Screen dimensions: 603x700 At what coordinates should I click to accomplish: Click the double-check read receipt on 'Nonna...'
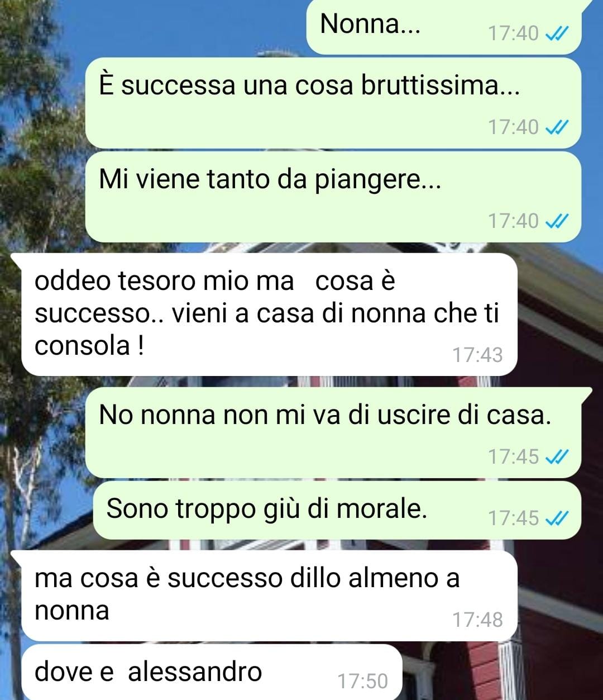pyautogui.click(x=556, y=34)
